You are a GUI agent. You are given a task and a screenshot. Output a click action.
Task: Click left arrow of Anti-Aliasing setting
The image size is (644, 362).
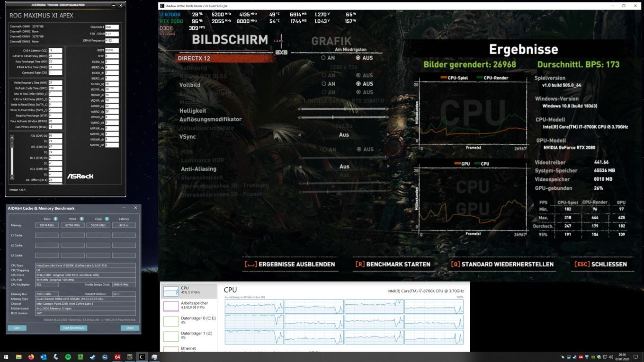coord(299,167)
